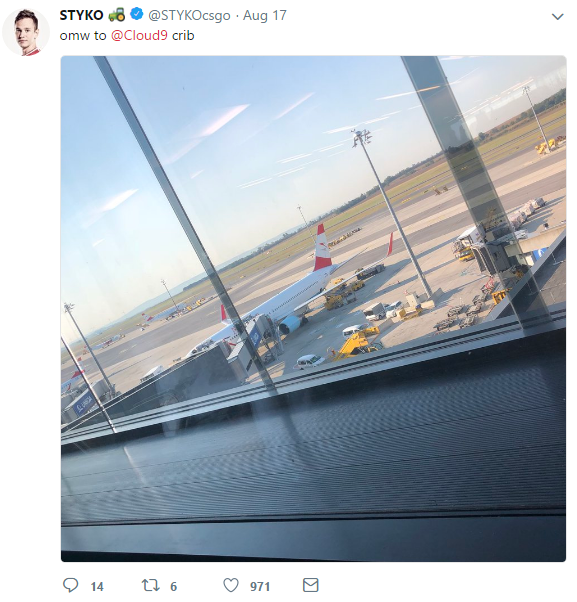This screenshot has height=602, width=577.
Task: Open the Aug 17 tweet timestamp
Action: pos(265,15)
